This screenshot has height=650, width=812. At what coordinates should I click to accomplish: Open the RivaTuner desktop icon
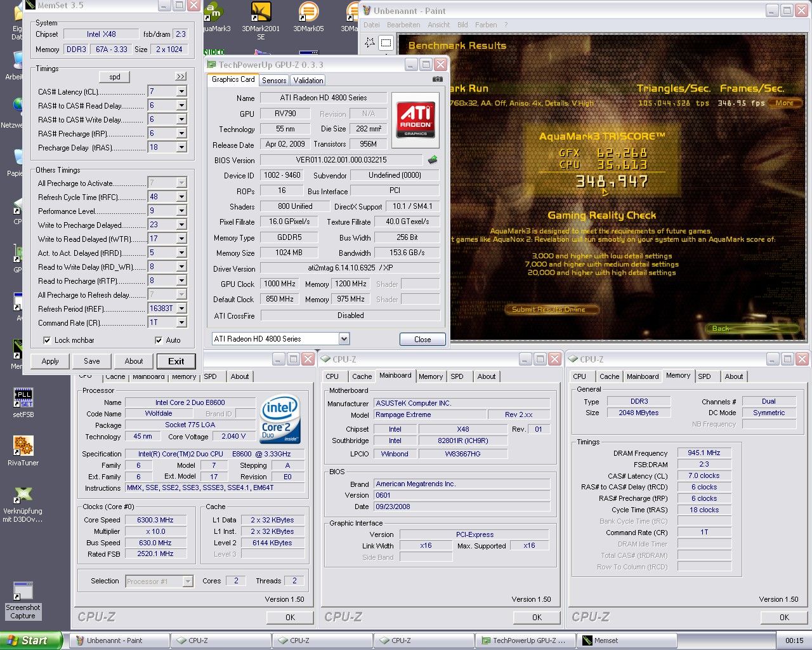(x=23, y=446)
